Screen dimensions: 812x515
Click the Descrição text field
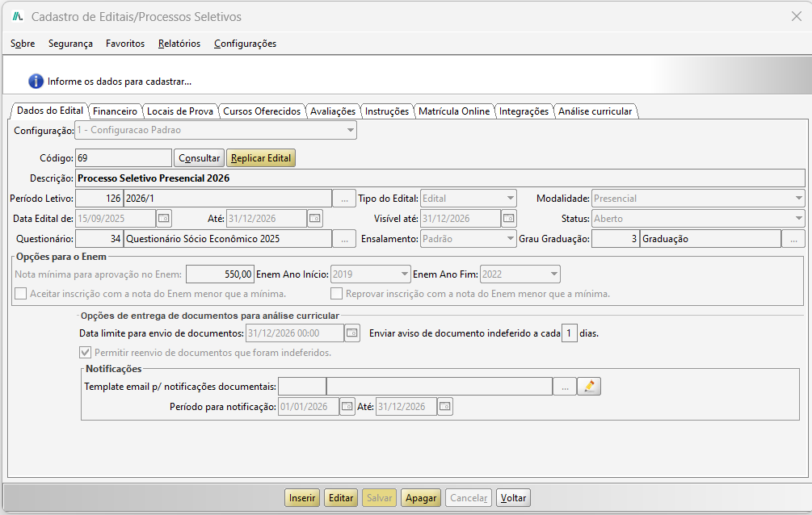tap(440, 178)
